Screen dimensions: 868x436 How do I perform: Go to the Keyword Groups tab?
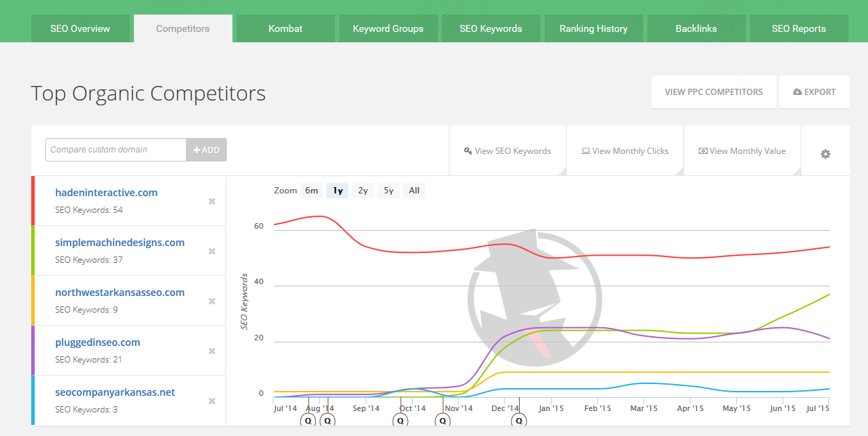389,28
